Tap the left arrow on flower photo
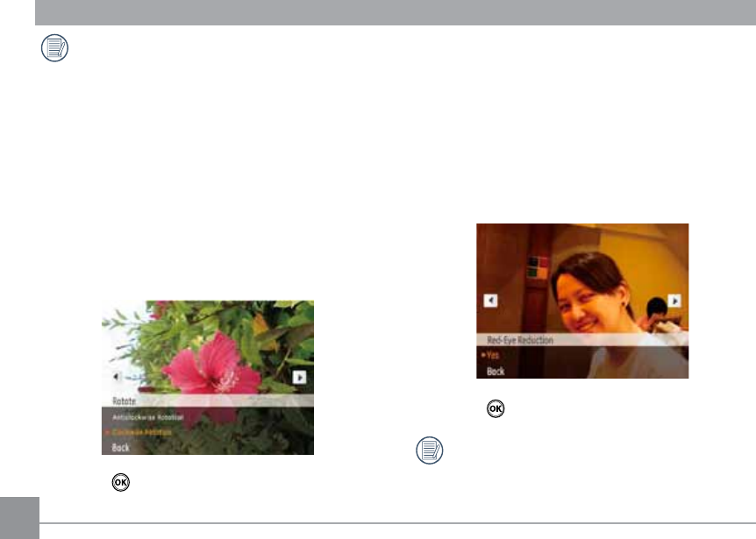 (x=116, y=377)
